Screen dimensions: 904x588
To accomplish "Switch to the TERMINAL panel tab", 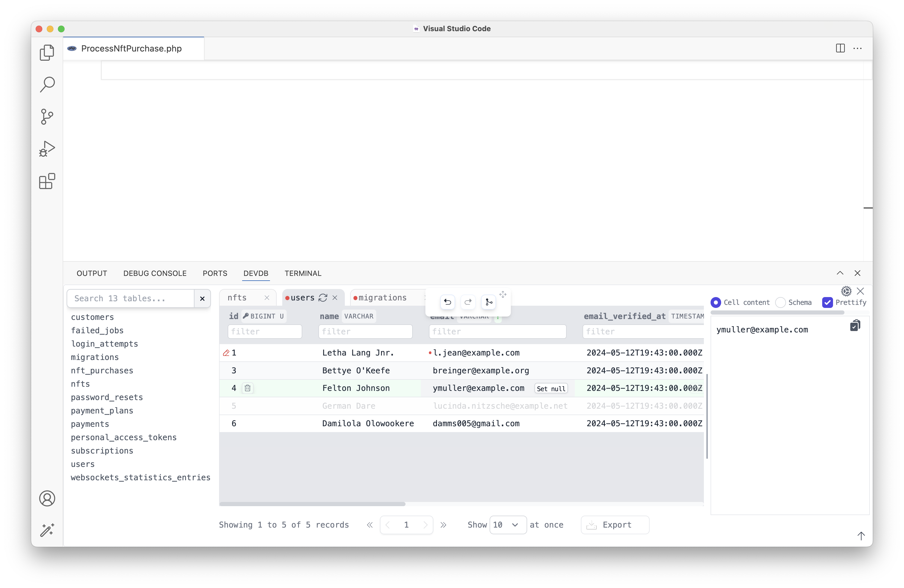I will coord(303,273).
